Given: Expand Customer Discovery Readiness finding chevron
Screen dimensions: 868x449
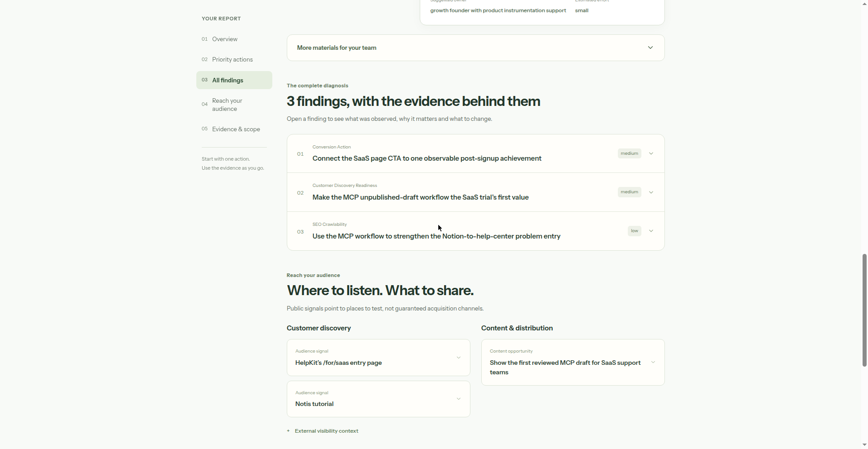Looking at the screenshot, I should click(651, 192).
